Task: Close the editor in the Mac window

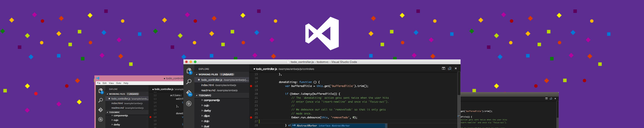Action: (x=456, y=69)
